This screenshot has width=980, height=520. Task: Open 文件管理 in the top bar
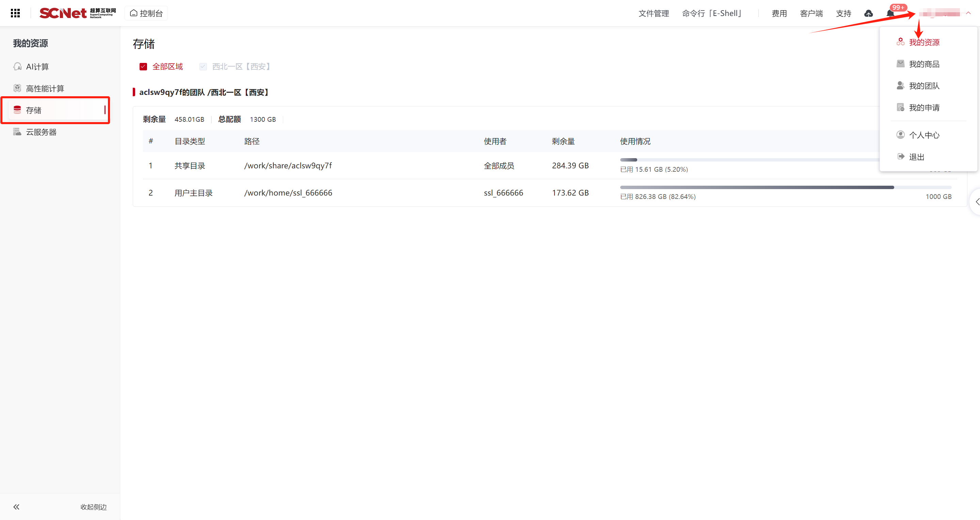click(x=653, y=14)
